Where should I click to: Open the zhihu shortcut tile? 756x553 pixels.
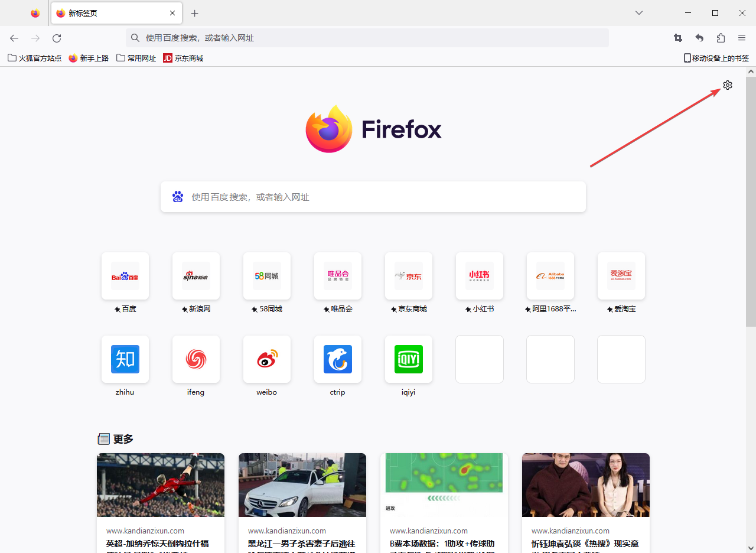coord(125,359)
